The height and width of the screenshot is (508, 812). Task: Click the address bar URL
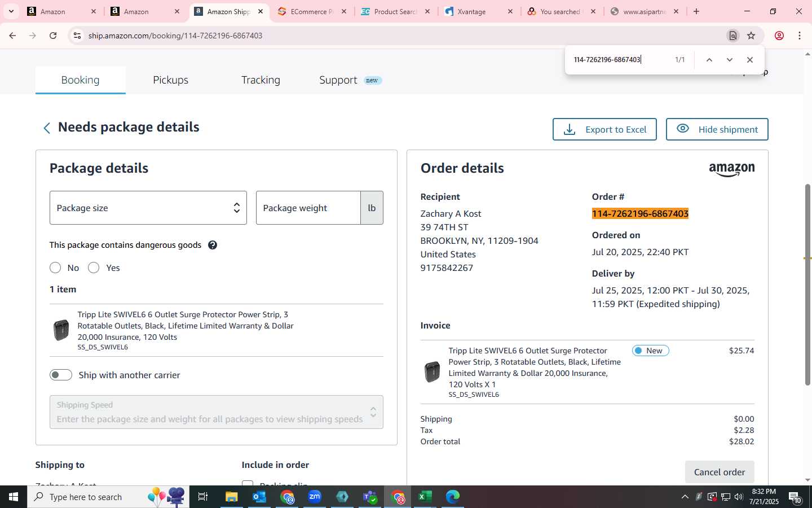click(x=175, y=36)
